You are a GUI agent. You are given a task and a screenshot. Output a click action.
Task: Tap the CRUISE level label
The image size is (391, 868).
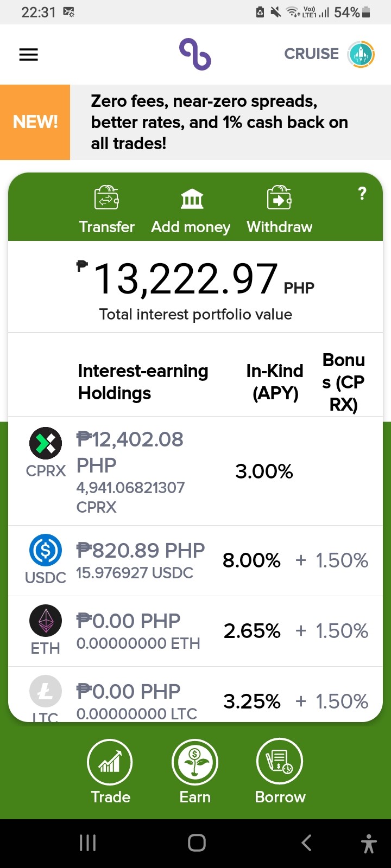(x=311, y=54)
